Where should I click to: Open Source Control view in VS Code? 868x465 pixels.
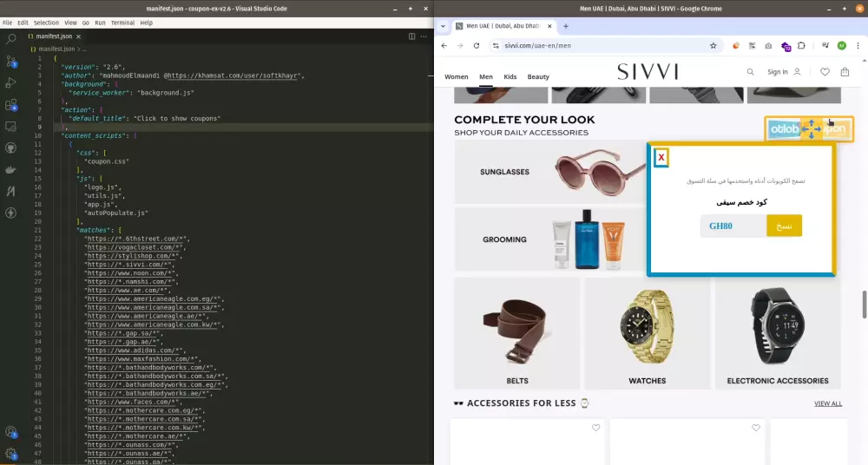tap(10, 61)
